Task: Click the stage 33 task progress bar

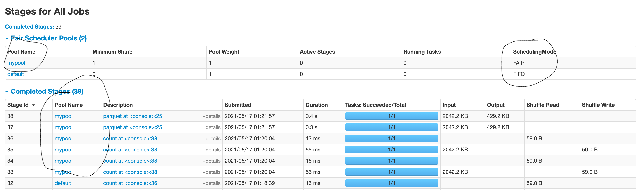Action: point(391,172)
